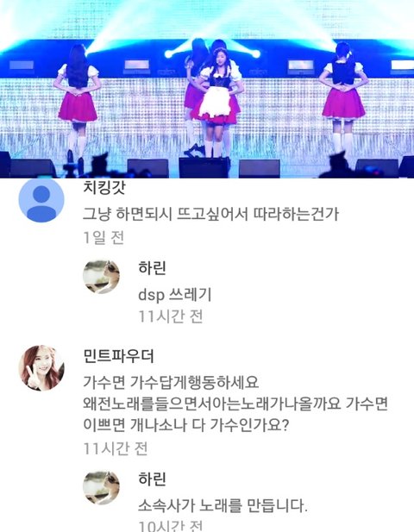Open the 민트파우더 username
Screen dimensions: 414x532
tap(118, 356)
